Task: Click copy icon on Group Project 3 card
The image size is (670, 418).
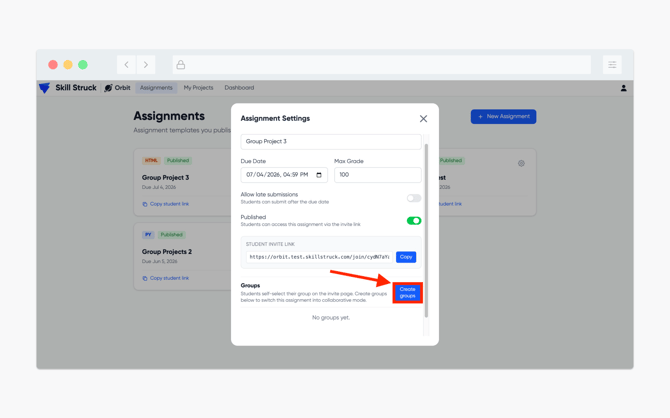Action: click(145, 204)
